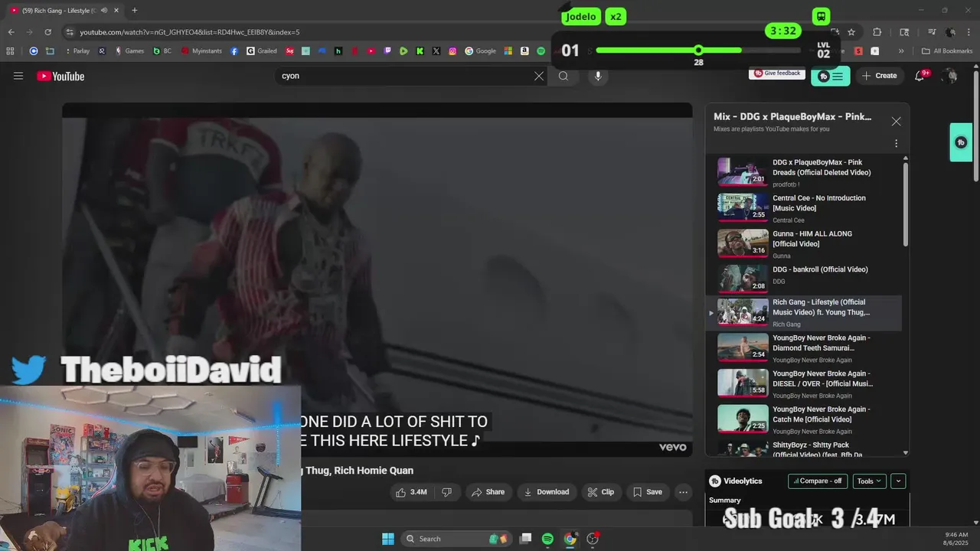Like the video with 3.4M likes

(x=411, y=492)
